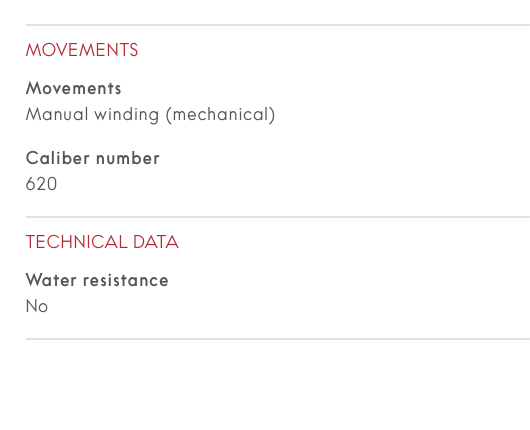The image size is (530, 430).
Task: Click the word Water in bold label
Action: 51,280
